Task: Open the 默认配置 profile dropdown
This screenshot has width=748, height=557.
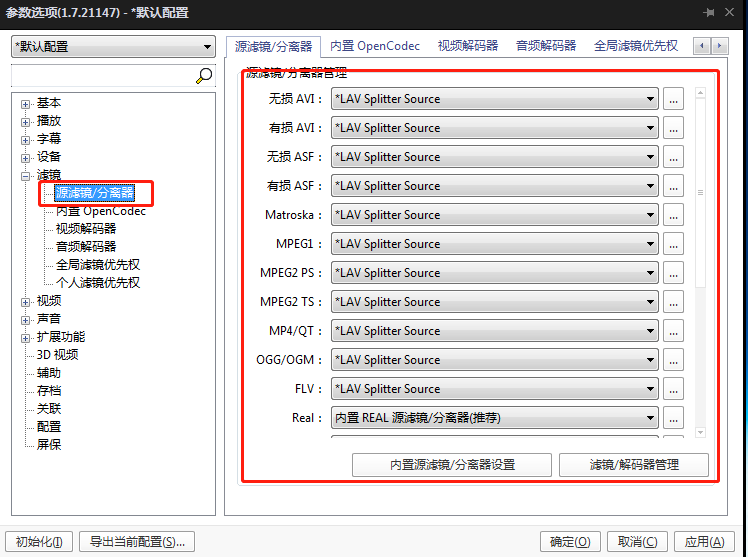Action: click(113, 47)
